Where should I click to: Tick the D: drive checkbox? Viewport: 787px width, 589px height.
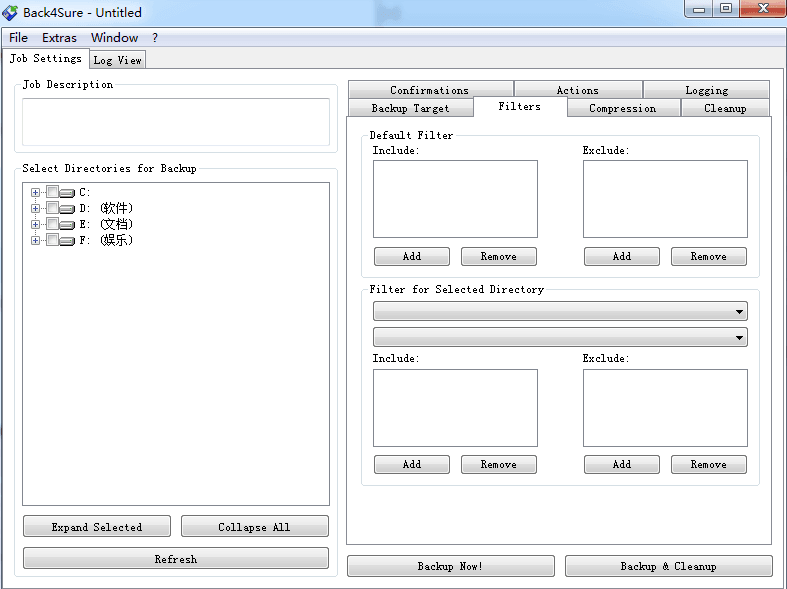tap(52, 208)
